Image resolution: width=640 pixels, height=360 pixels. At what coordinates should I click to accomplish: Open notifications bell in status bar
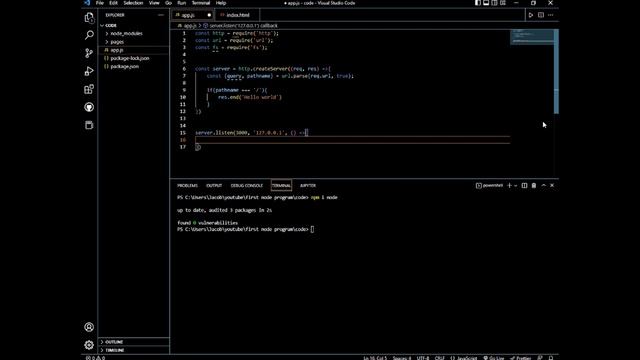[x=551, y=358]
